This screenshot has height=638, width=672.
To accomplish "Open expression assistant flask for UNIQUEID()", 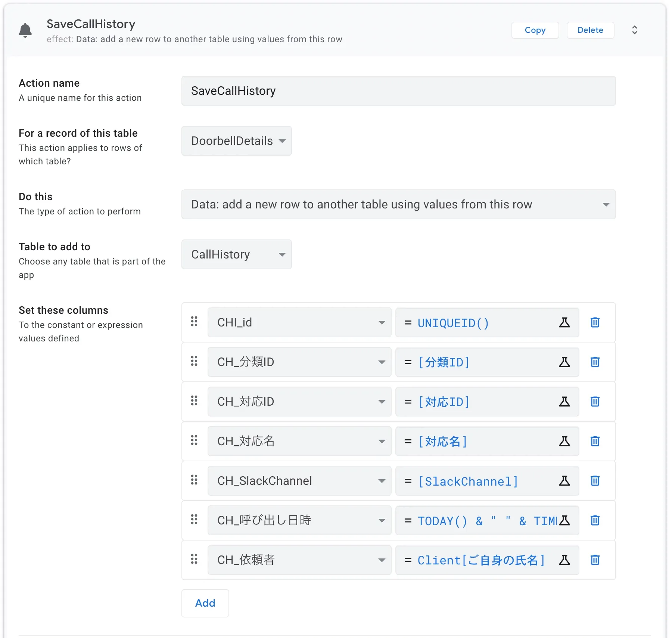I will (564, 322).
